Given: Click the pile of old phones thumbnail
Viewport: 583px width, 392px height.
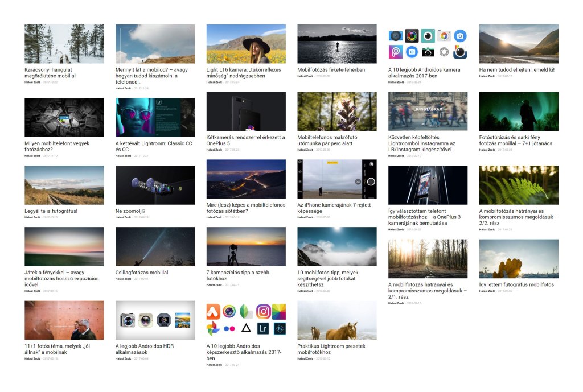Looking at the screenshot, I should pos(64,117).
